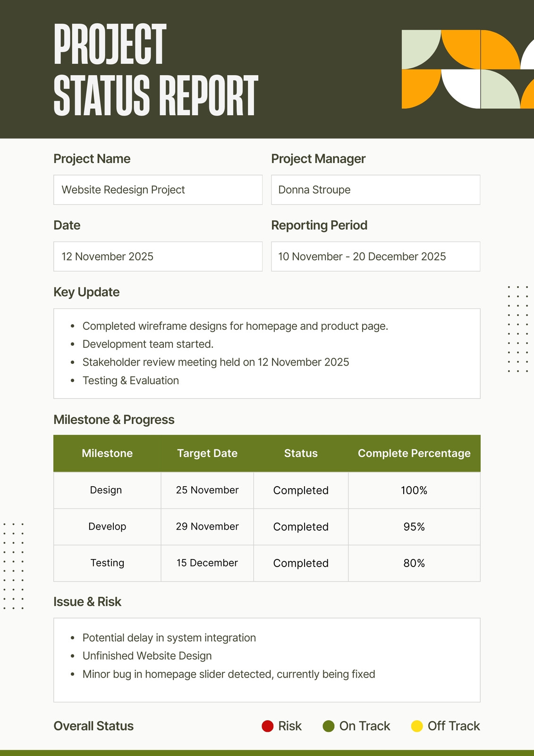
Task: Click the Date field showing 12 November 2025
Action: point(158,257)
